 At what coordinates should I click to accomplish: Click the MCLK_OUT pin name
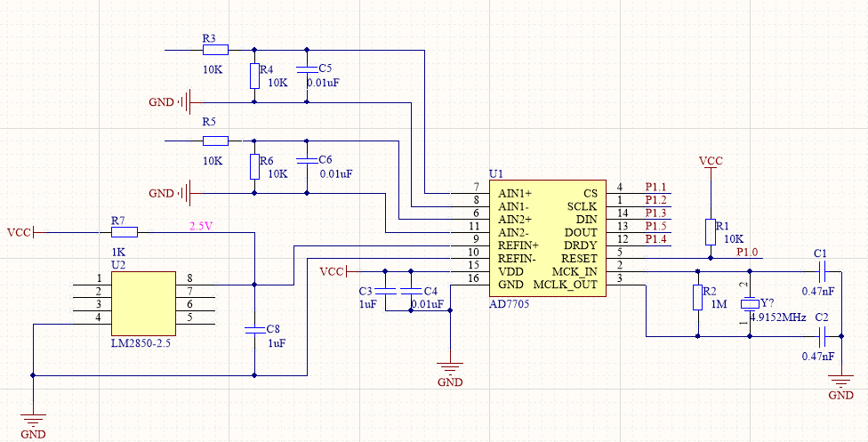[x=566, y=285]
